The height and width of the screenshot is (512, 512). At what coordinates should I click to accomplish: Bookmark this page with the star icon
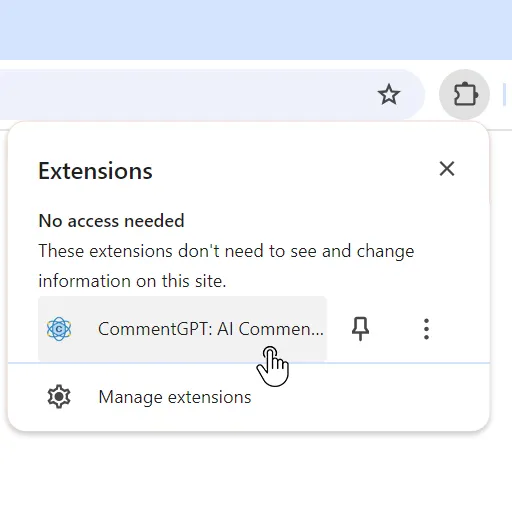coord(389,95)
